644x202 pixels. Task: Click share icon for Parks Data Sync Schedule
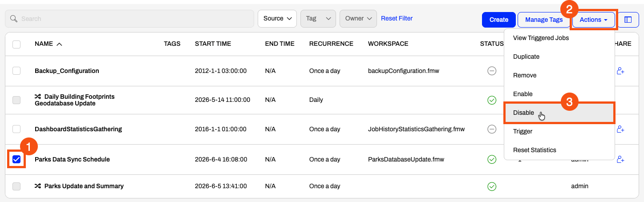pyautogui.click(x=621, y=159)
